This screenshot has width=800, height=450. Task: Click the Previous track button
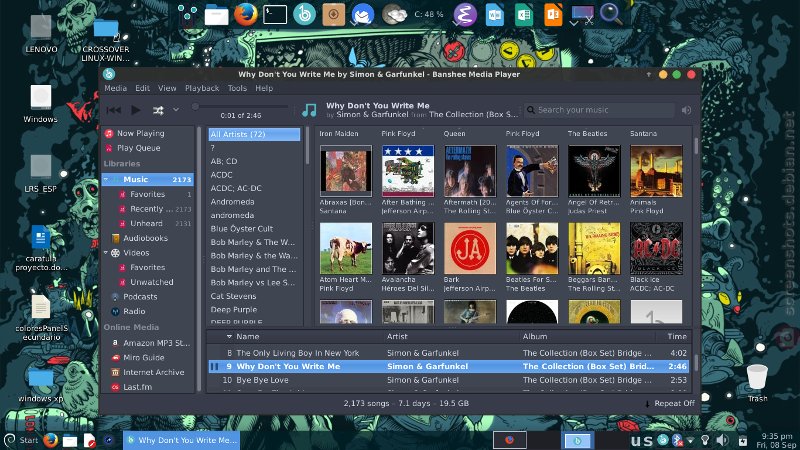[114, 110]
